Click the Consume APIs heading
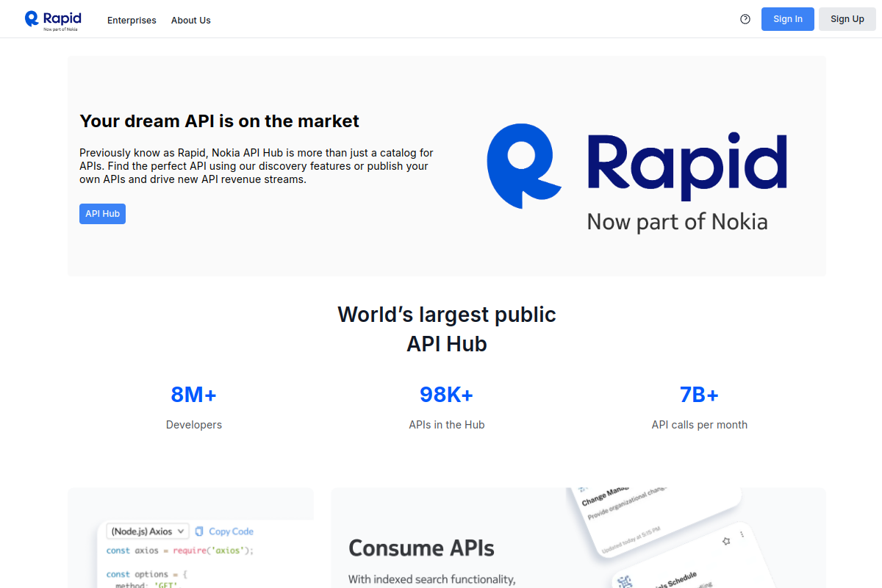 421,548
